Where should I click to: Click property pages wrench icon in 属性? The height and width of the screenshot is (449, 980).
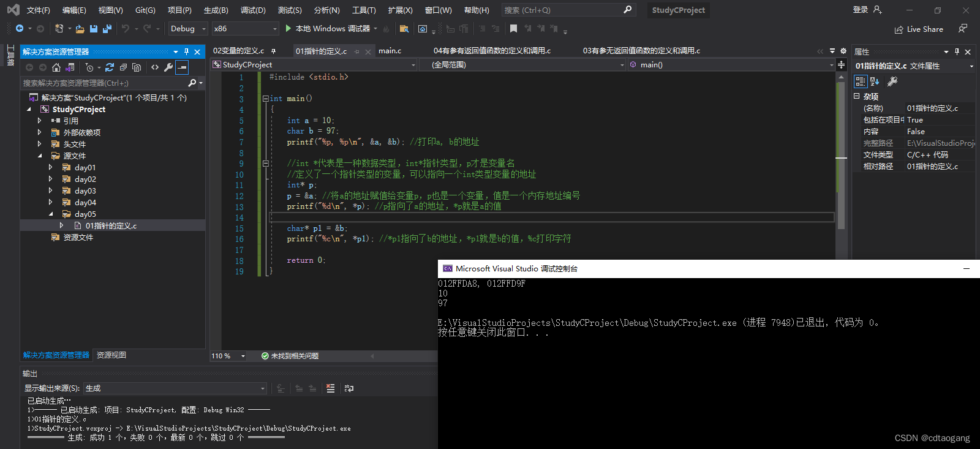892,81
